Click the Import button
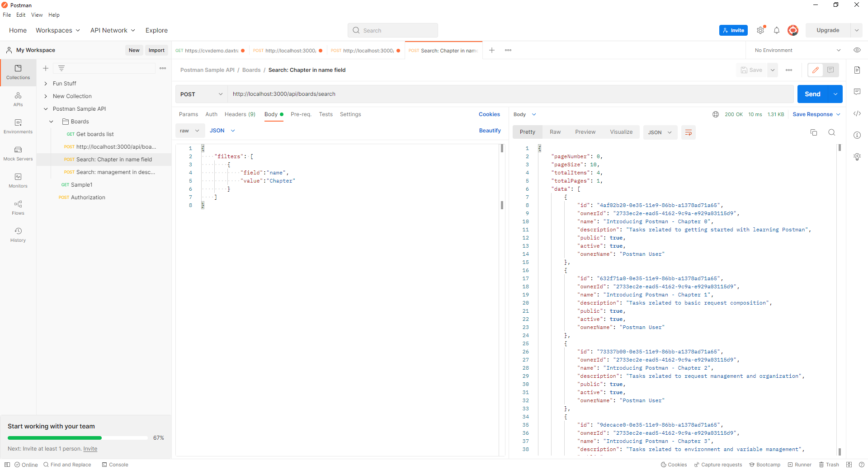Image resolution: width=868 pixels, height=470 pixels. 156,50
